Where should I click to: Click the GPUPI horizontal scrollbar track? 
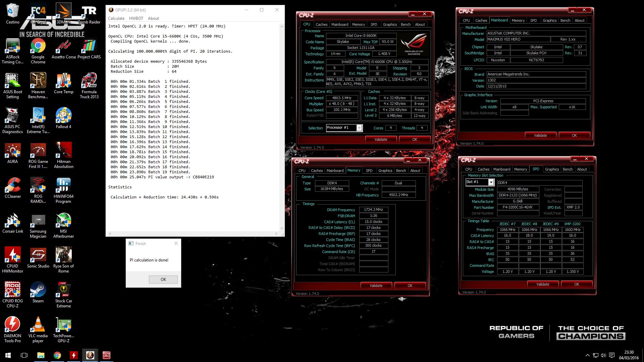pos(194,234)
